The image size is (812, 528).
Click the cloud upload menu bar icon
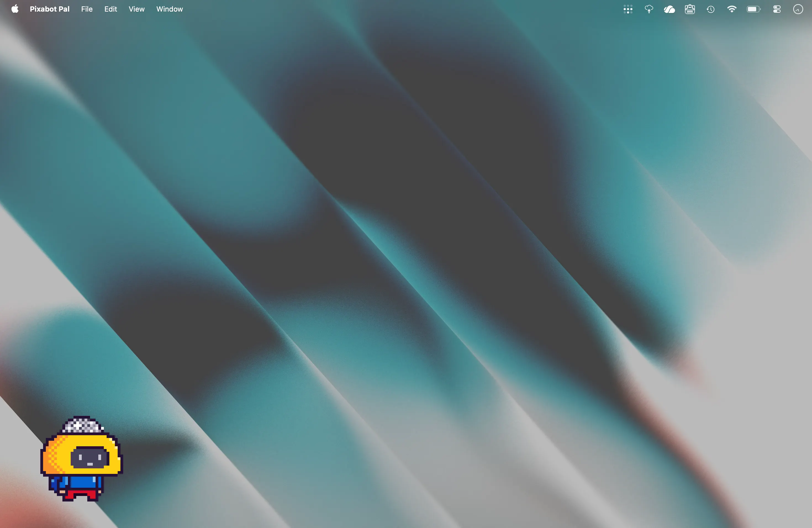(648, 9)
